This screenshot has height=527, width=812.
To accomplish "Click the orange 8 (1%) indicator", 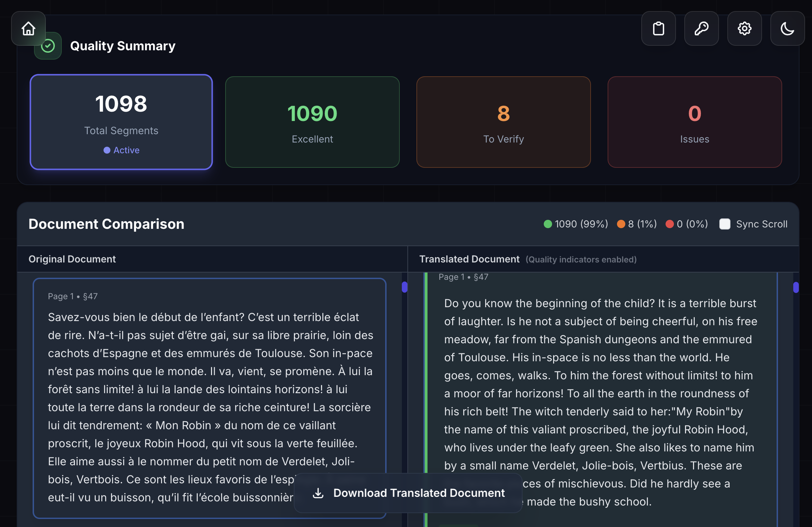I will tap(637, 224).
